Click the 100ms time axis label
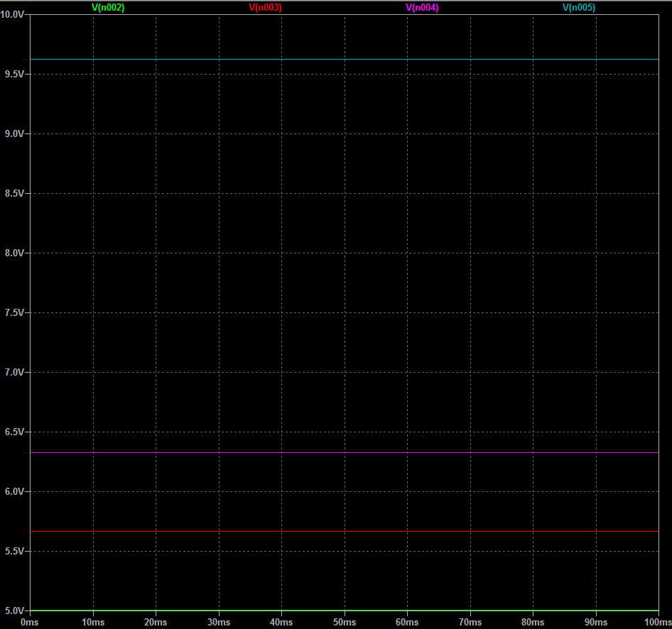The height and width of the screenshot is (629, 672). (x=659, y=622)
